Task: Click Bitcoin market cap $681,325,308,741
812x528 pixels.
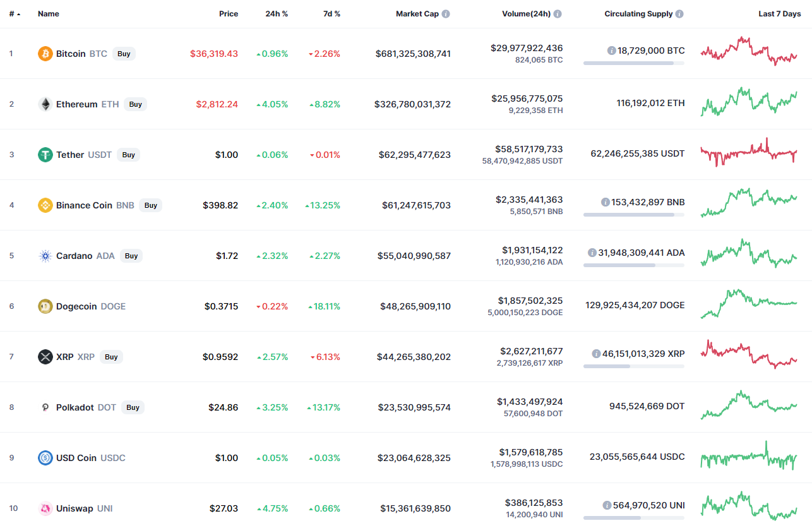Action: [x=413, y=54]
